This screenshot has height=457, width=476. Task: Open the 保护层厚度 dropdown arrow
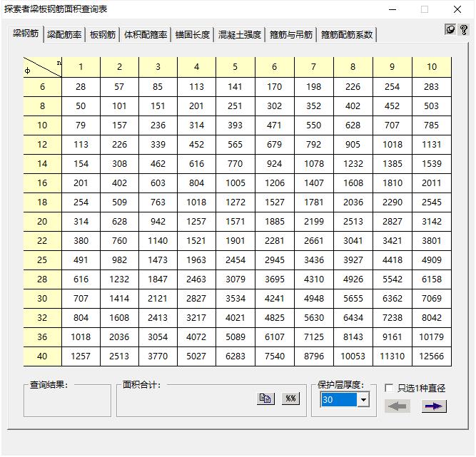363,400
